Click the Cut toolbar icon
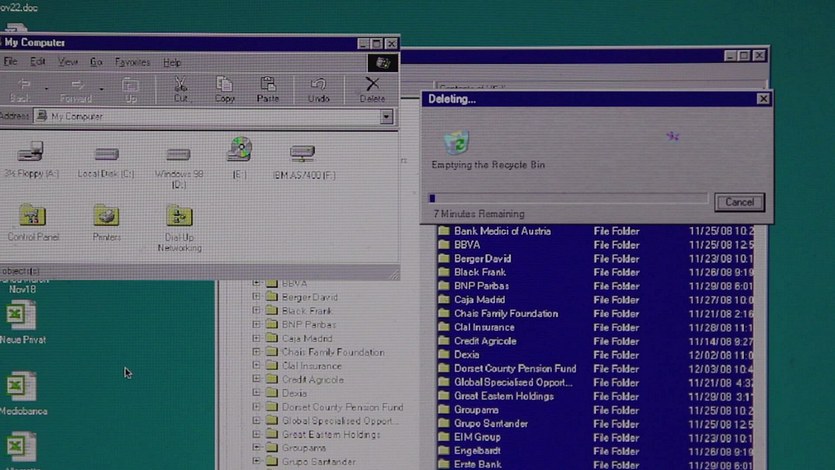 pyautogui.click(x=180, y=89)
